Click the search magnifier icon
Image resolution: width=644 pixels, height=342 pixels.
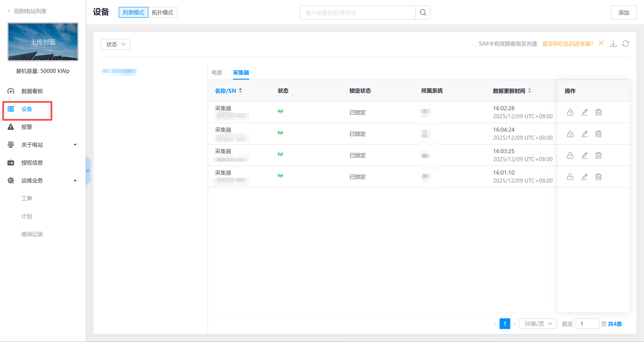422,13
